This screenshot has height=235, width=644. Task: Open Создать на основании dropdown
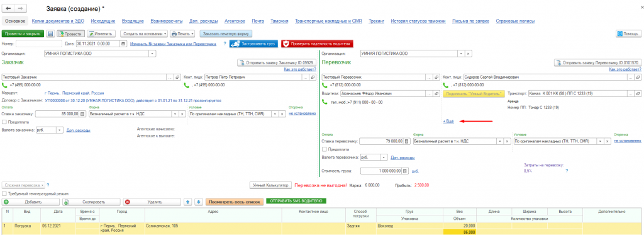144,34
